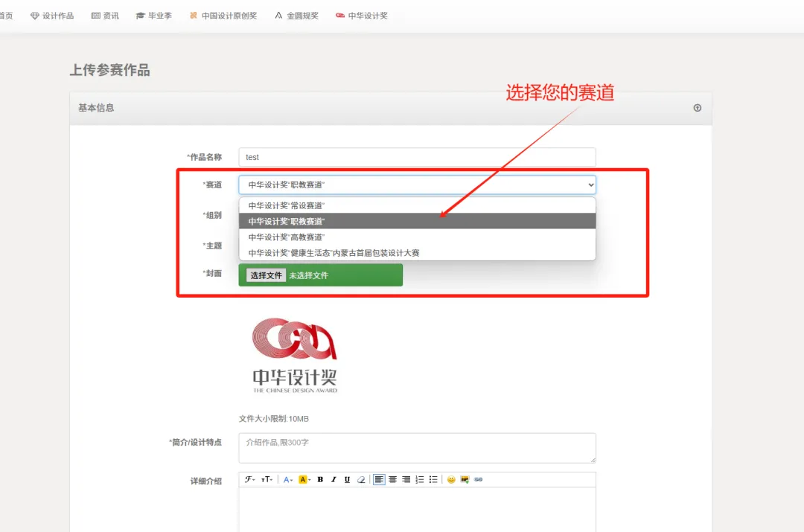
Task: Click the 文件大小限制:10MB text
Action: tap(274, 419)
